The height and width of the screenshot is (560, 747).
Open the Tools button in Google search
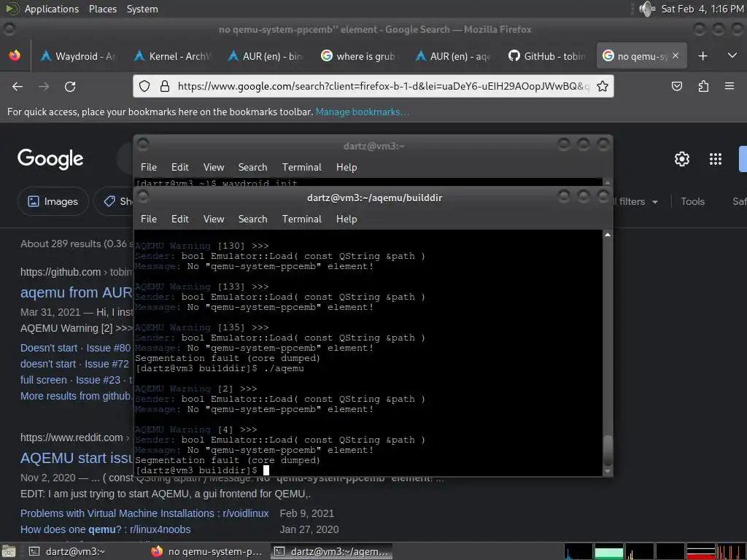(692, 201)
